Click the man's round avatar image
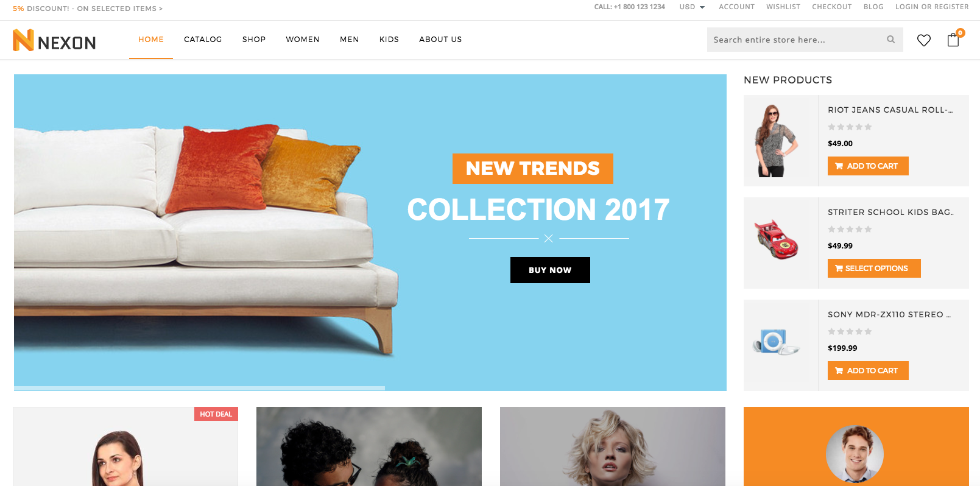Image resolution: width=980 pixels, height=486 pixels. 855,454
